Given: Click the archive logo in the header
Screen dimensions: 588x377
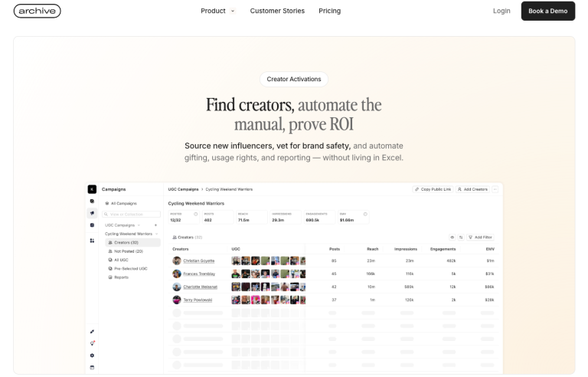Looking at the screenshot, I should (37, 11).
